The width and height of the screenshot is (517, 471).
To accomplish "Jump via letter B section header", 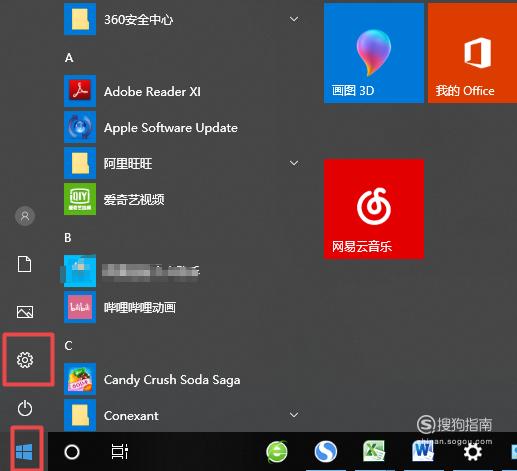I will point(68,238).
